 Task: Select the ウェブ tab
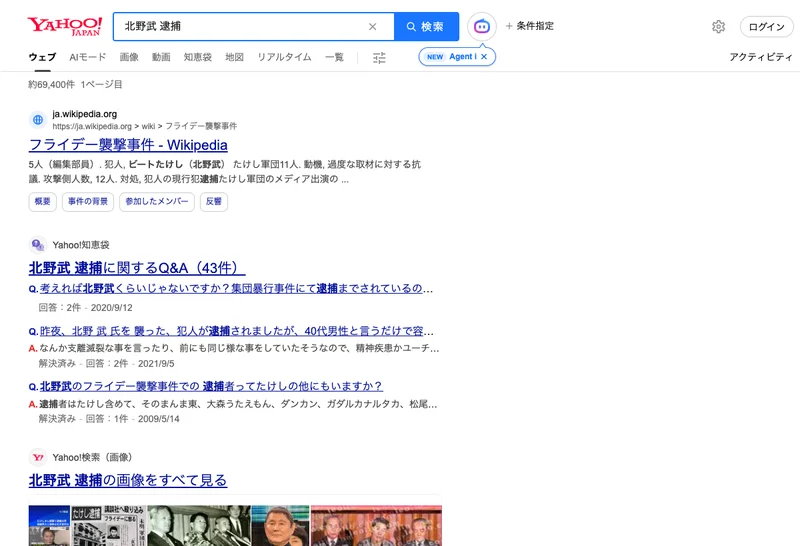point(42,57)
